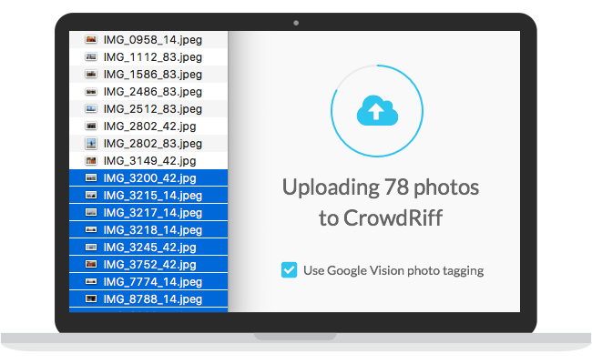Select file IMG_1586_83.jpeg in list
The width and height of the screenshot is (592, 364).
[x=152, y=75]
